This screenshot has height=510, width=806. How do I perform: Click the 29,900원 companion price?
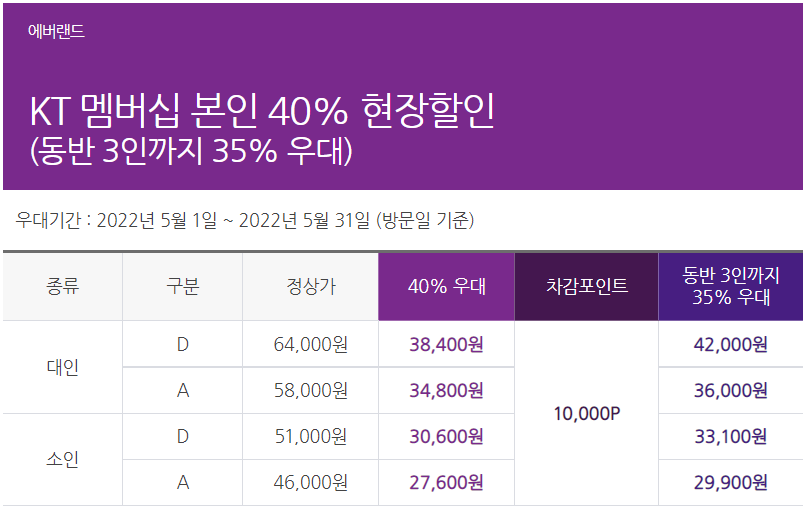pos(730,482)
